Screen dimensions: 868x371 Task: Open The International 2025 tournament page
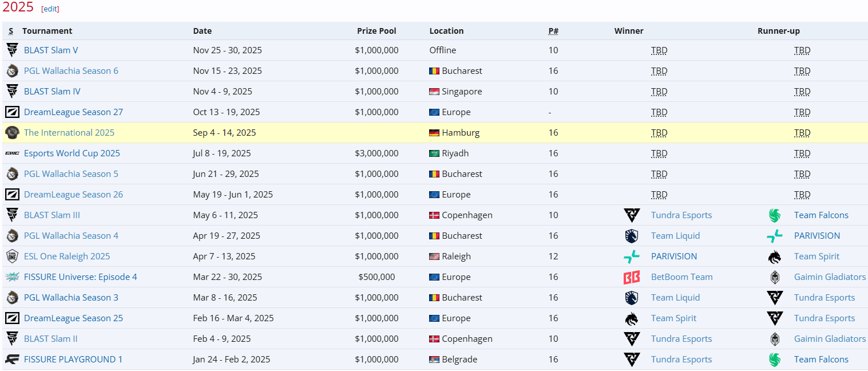pos(69,132)
